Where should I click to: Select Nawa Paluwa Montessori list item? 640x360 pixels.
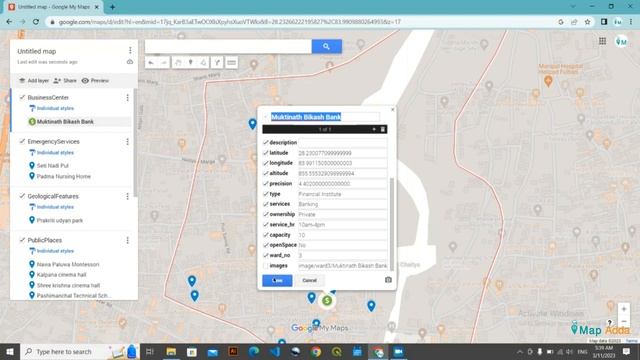(x=68, y=264)
